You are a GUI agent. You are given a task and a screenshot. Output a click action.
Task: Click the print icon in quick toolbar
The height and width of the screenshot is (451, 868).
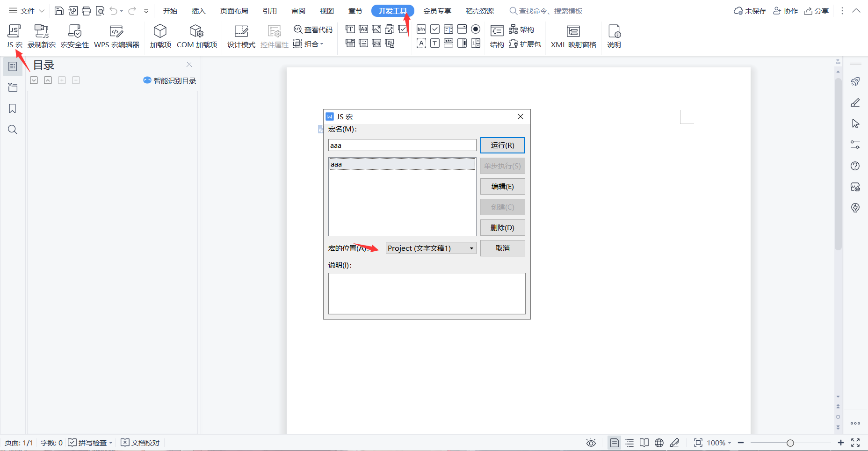(86, 11)
